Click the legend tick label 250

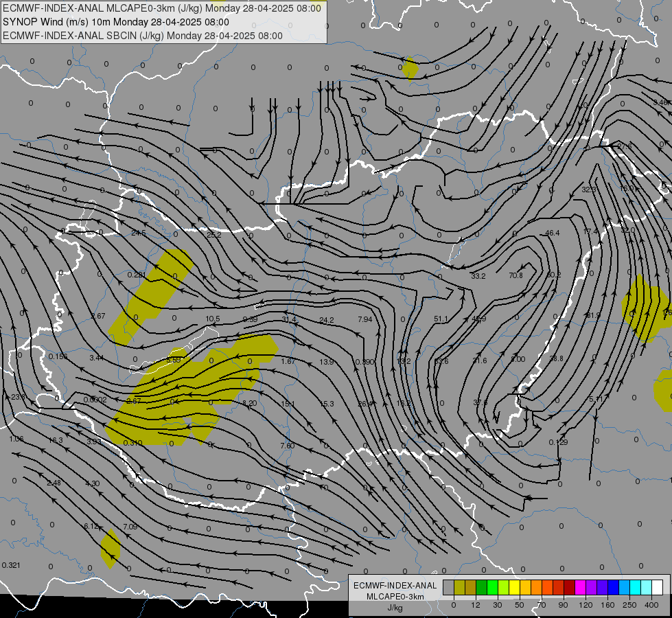pyautogui.click(x=629, y=605)
